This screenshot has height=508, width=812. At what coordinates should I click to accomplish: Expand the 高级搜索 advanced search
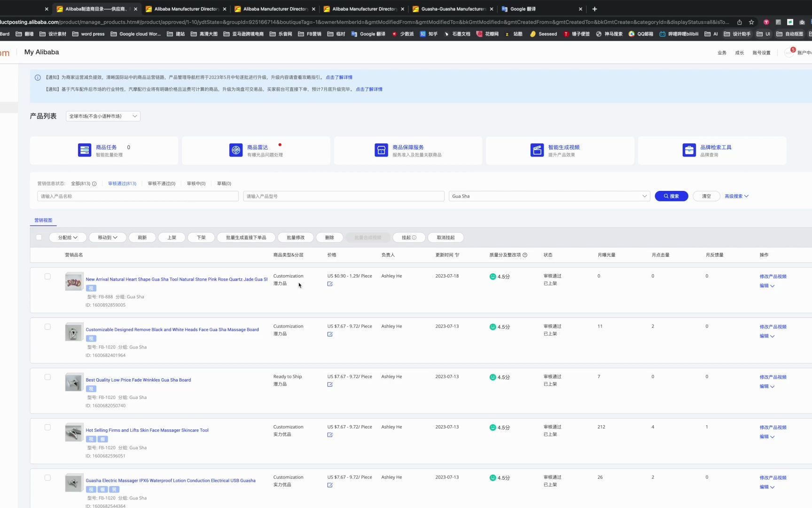[x=736, y=196]
